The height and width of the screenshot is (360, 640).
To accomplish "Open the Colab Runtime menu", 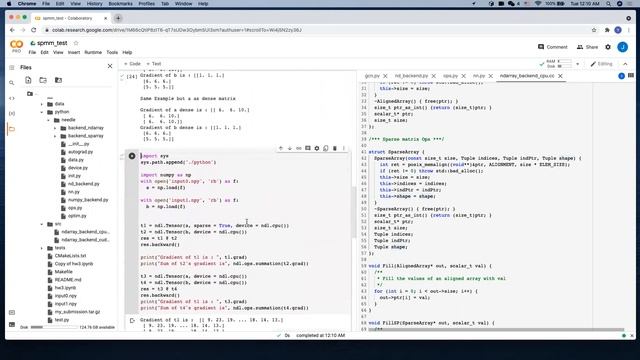I will click(x=93, y=53).
